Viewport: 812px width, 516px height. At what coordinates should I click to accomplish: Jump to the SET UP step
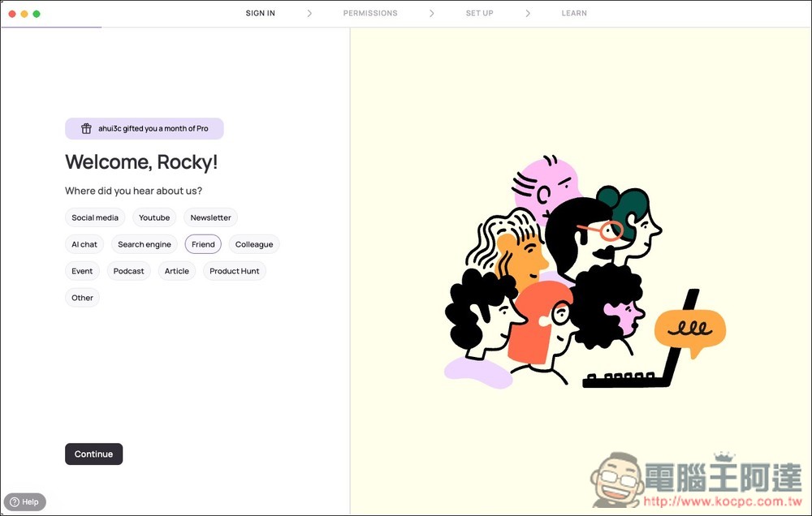[x=479, y=14]
